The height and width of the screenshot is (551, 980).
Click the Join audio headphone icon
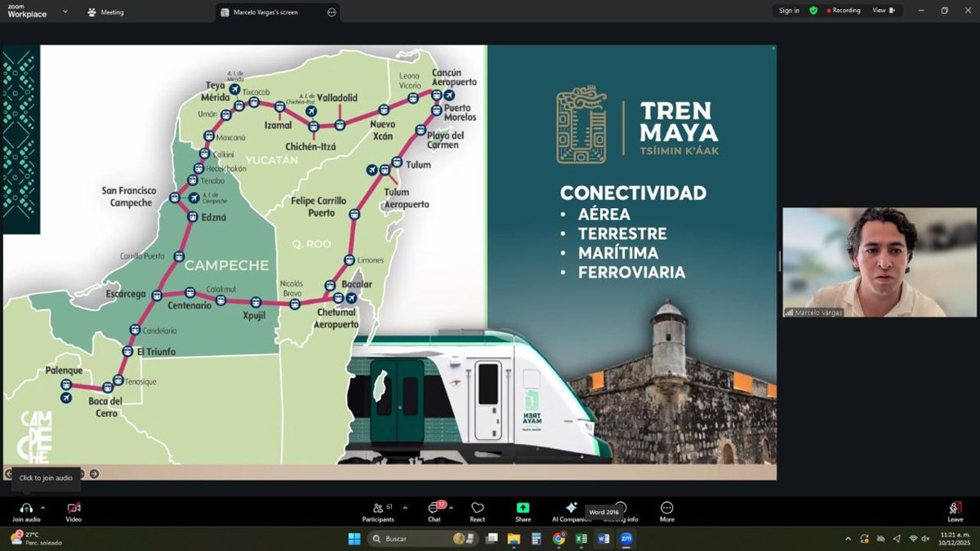point(26,508)
